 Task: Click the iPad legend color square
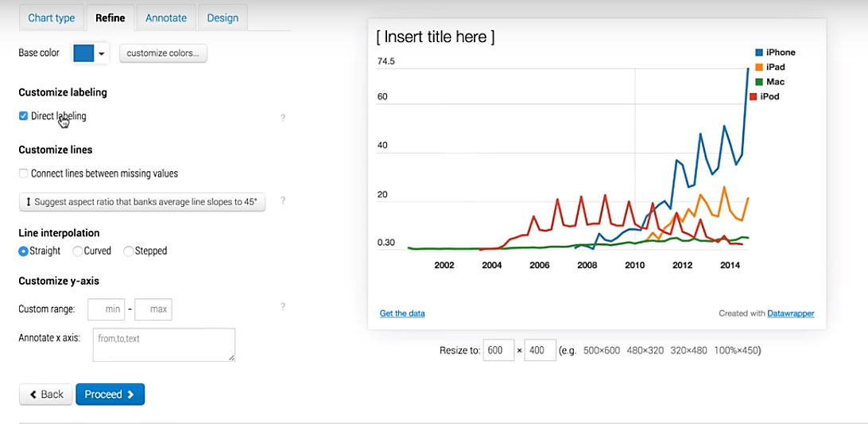tap(760, 67)
